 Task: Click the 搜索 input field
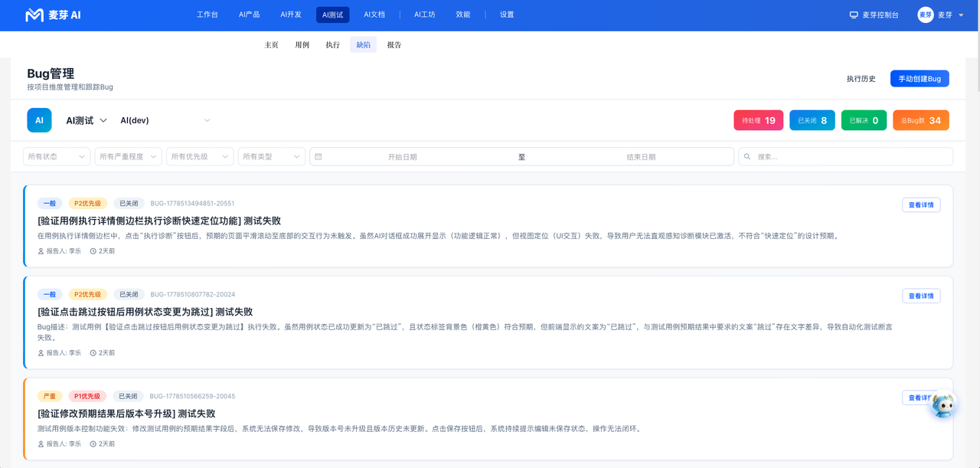pyautogui.click(x=846, y=156)
